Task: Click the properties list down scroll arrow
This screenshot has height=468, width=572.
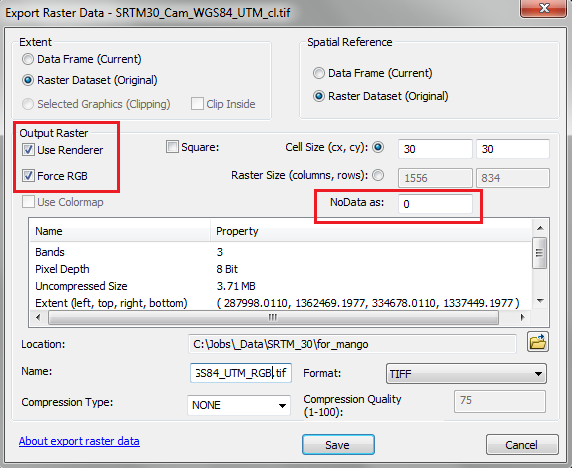Action: pos(540,301)
